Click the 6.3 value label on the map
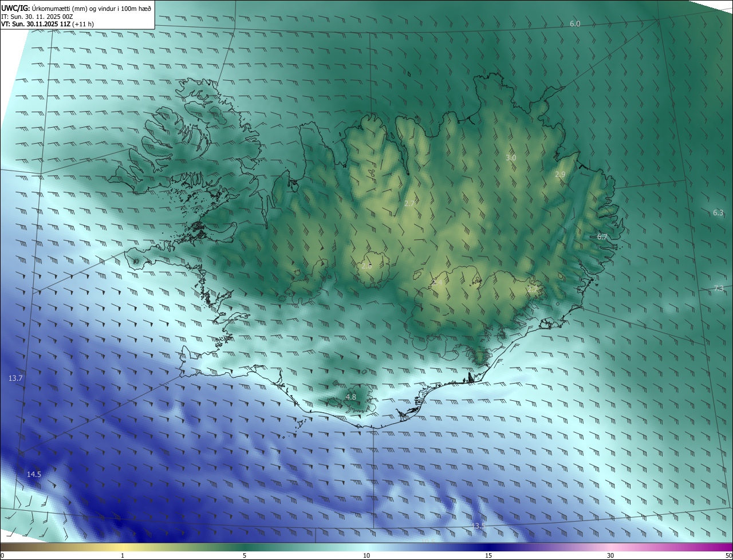This screenshot has width=733, height=560. coord(718,212)
